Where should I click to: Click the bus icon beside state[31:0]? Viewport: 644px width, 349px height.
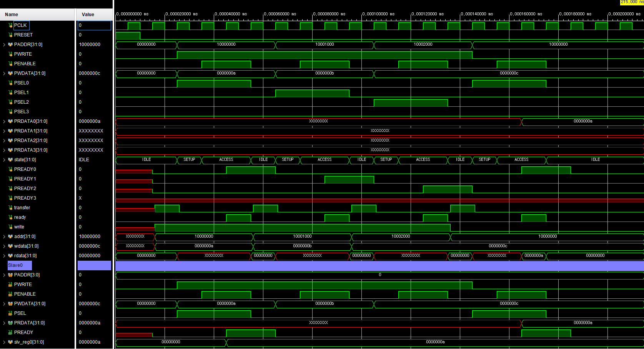coord(10,160)
